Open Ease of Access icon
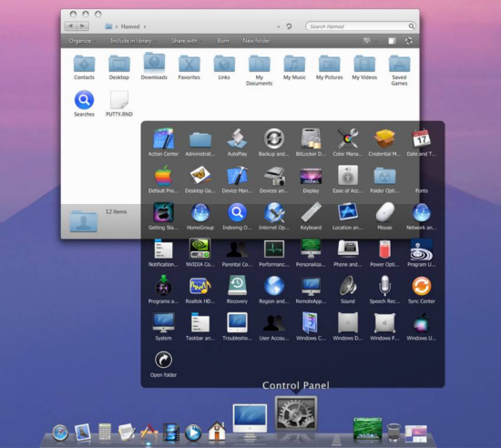The height and width of the screenshot is (448, 501). 348,175
